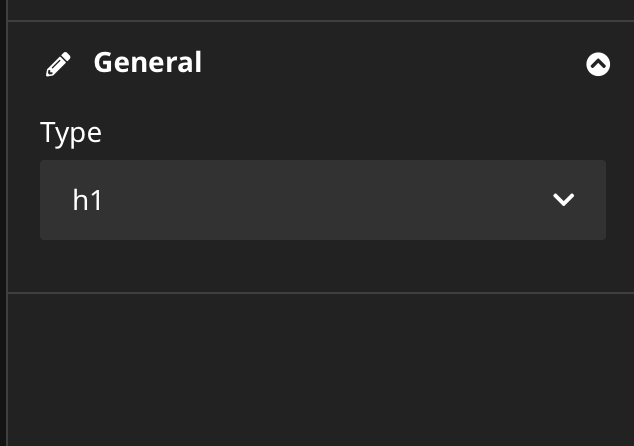Click blank area right of the Type label

coord(354,133)
